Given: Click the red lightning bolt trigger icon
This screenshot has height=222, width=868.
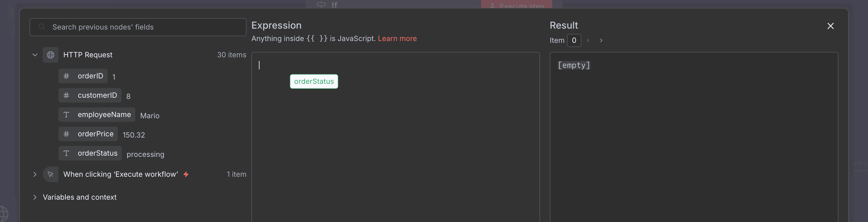Looking at the screenshot, I should tap(186, 174).
